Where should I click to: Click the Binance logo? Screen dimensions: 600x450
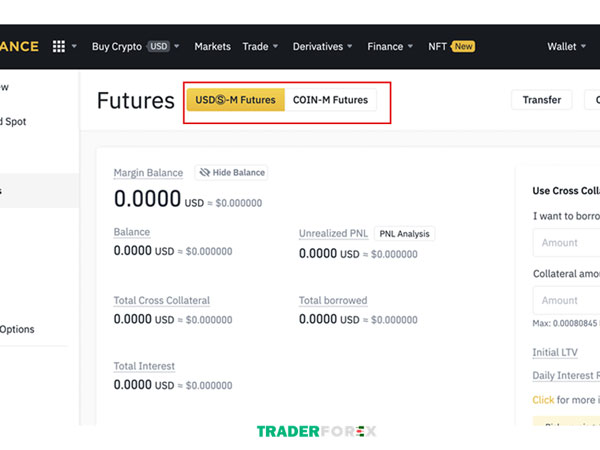(19, 47)
